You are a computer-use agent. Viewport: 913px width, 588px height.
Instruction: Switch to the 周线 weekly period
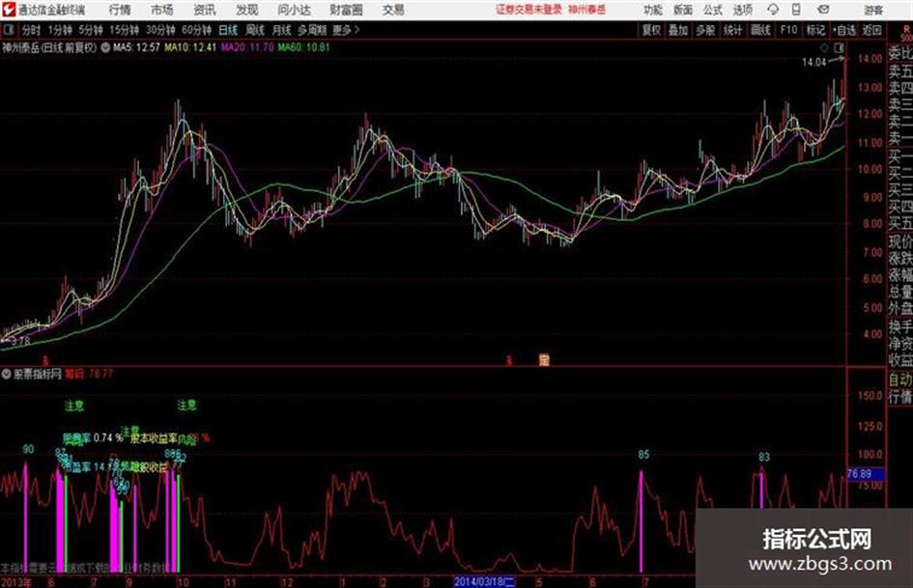click(255, 30)
